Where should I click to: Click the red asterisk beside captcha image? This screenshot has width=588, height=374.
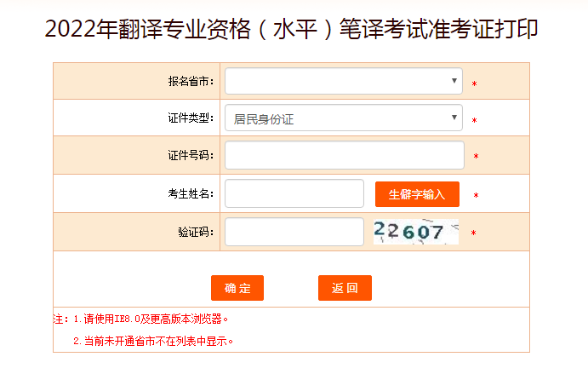pos(473,233)
